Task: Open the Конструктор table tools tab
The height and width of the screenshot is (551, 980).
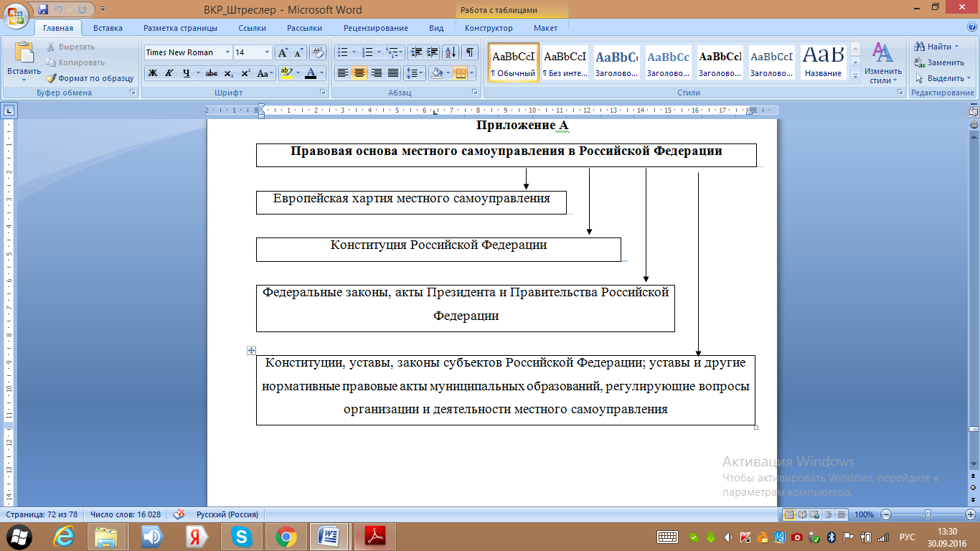Action: [489, 28]
